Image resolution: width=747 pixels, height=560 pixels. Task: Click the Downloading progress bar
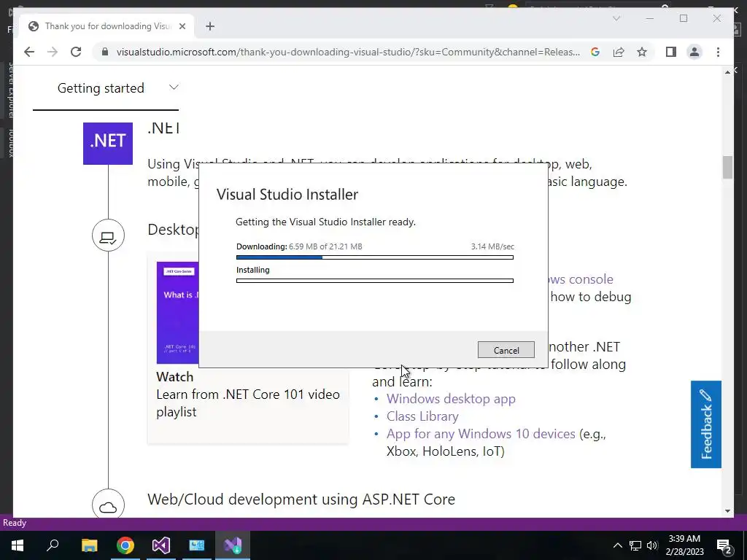(375, 257)
